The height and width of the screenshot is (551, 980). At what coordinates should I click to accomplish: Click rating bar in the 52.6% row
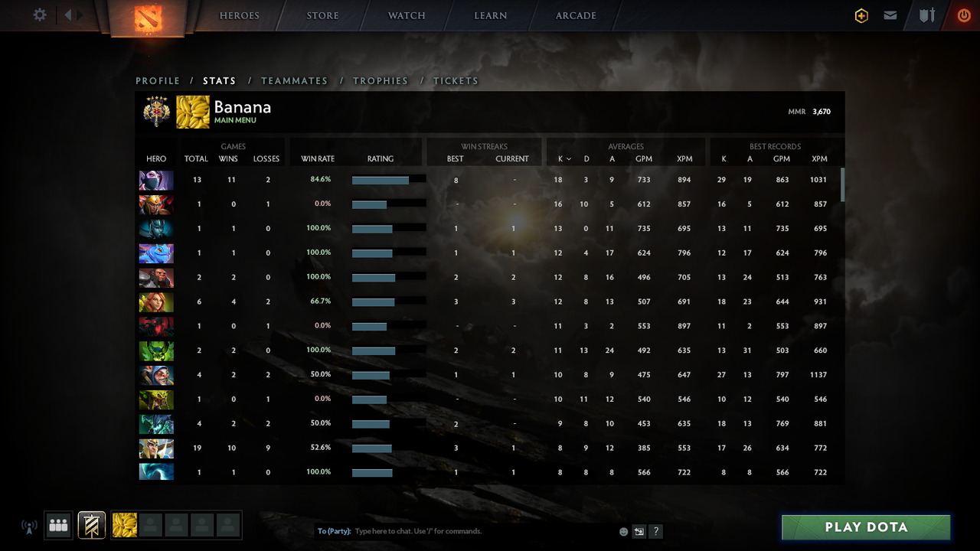click(388, 448)
